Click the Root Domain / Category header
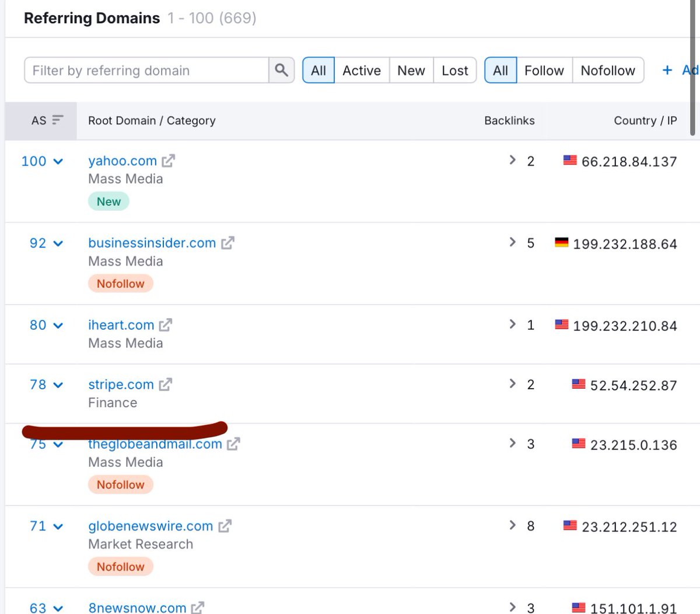The image size is (700, 614). 152,120
